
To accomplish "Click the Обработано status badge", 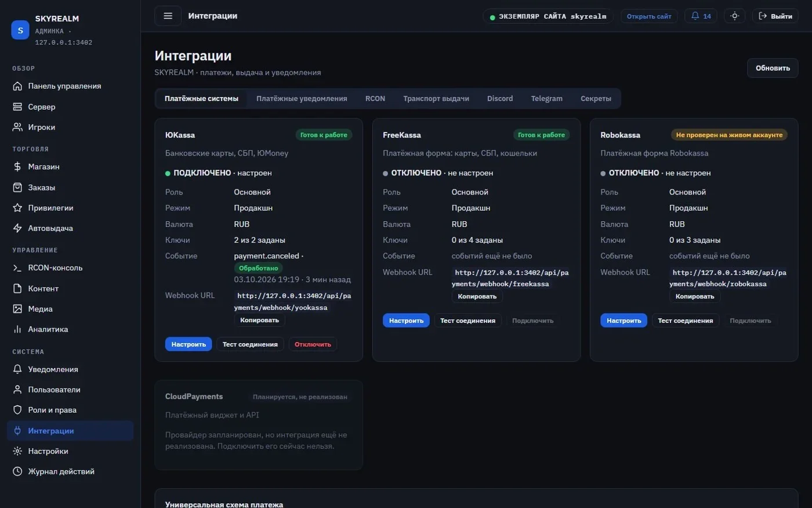I will [259, 268].
